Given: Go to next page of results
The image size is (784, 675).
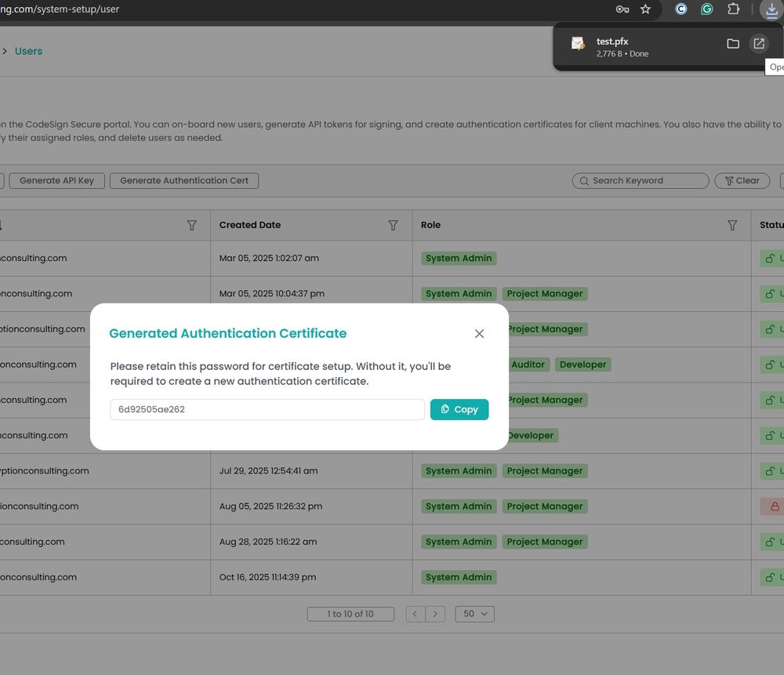Looking at the screenshot, I should click(435, 614).
